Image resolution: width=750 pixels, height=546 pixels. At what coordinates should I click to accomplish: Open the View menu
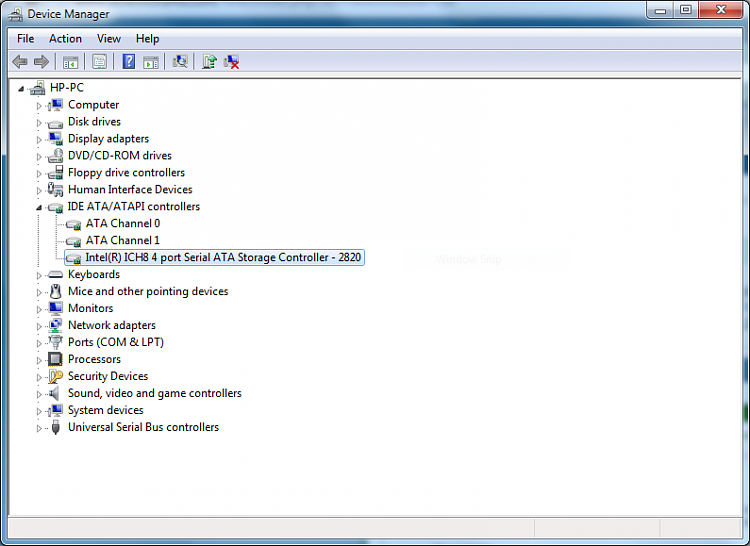(x=109, y=39)
